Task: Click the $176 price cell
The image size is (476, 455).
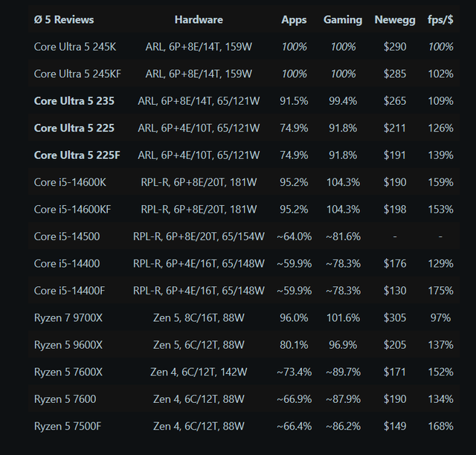Action: (395, 263)
